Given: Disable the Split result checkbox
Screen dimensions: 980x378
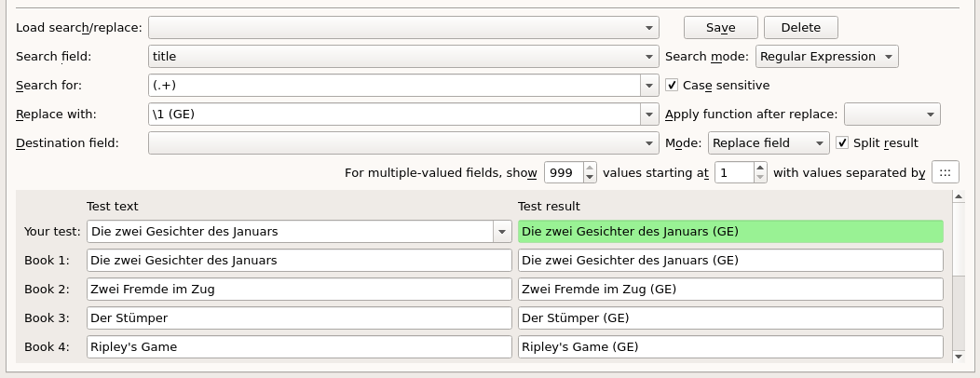Looking at the screenshot, I should tap(843, 142).
